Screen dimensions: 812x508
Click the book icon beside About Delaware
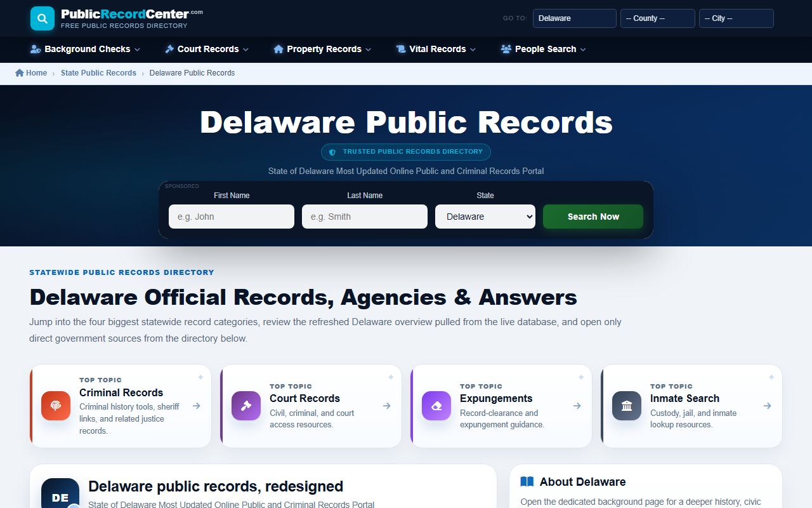pyautogui.click(x=527, y=482)
